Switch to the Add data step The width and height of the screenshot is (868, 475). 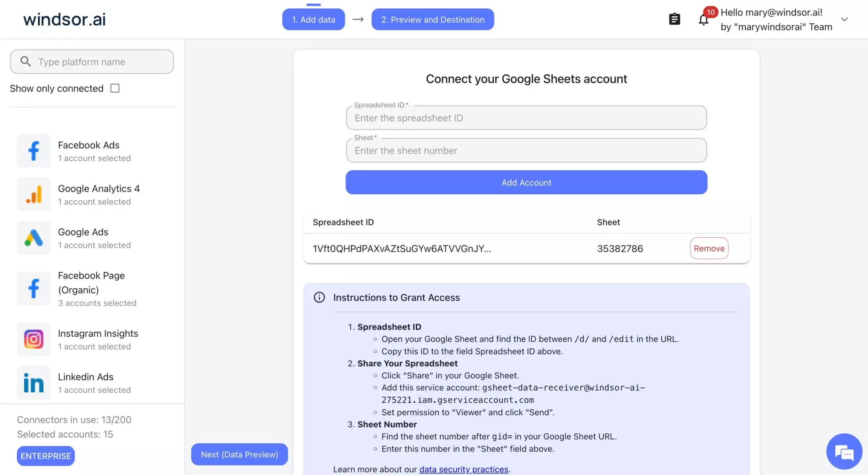tap(313, 19)
